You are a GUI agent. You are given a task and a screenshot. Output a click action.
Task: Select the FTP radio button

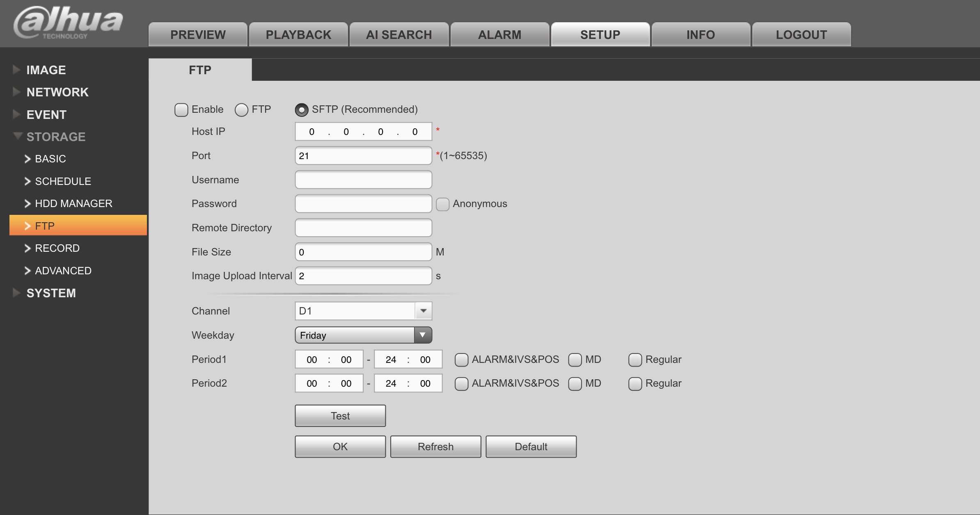pyautogui.click(x=241, y=110)
